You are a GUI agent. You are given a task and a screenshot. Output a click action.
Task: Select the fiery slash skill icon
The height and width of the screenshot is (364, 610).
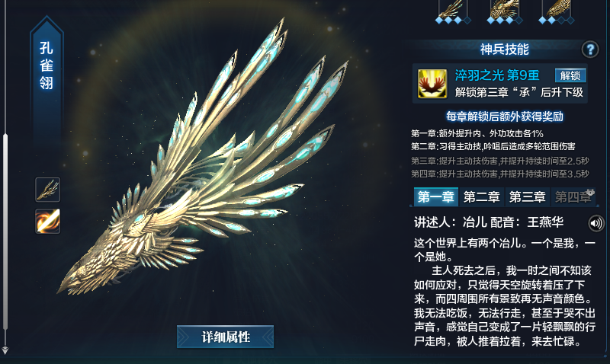click(47, 221)
